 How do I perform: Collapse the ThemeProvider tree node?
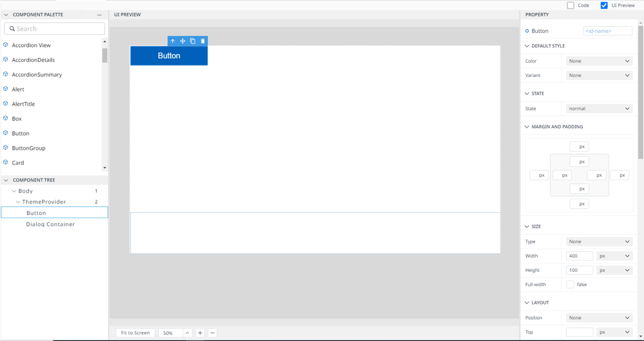[x=18, y=202]
